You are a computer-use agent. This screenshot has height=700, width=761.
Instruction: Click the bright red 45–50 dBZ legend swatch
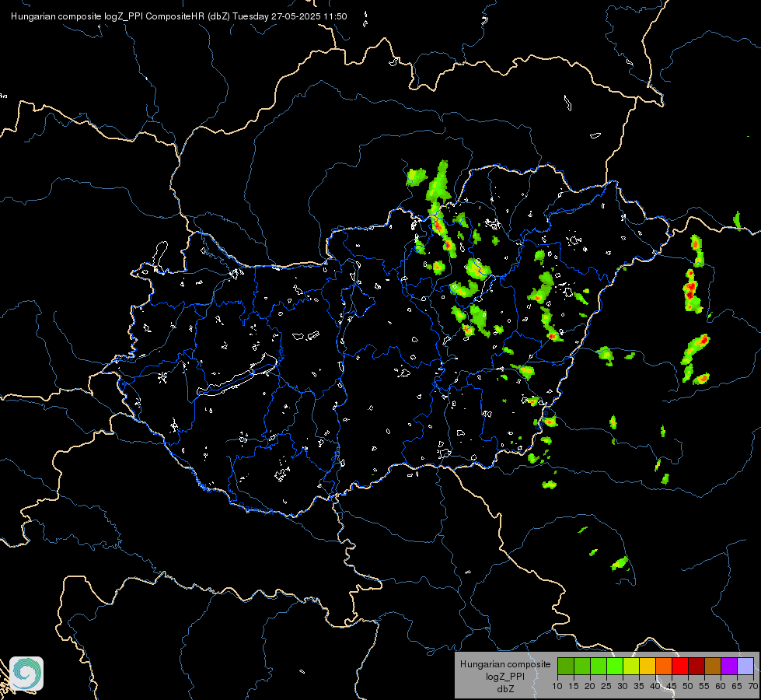680,666
